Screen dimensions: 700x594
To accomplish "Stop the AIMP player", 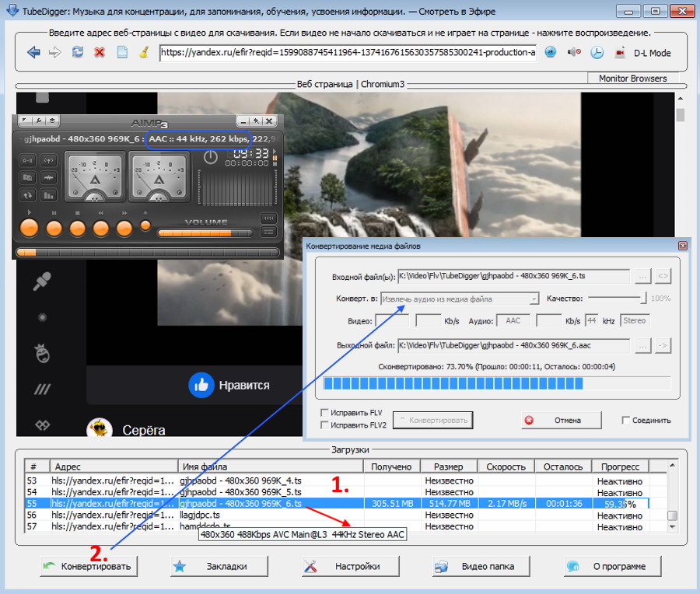I will click(77, 229).
